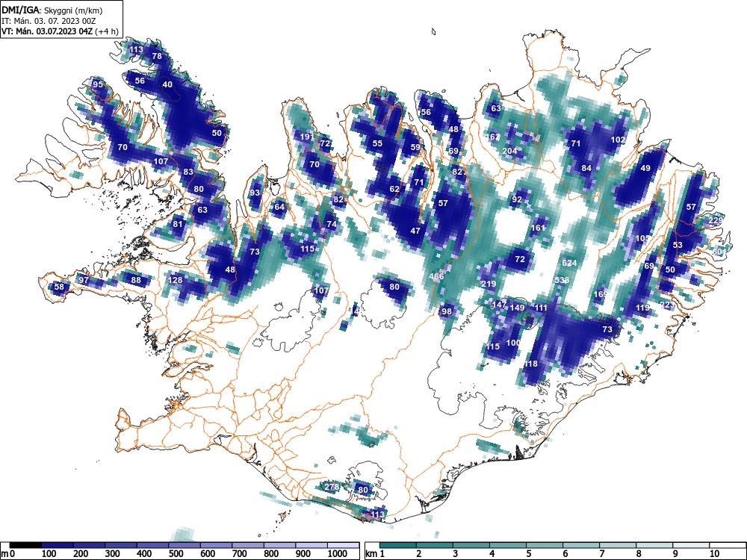
Task: Pick the dark teal 1–2 km legend swatch
Action: tap(398, 545)
